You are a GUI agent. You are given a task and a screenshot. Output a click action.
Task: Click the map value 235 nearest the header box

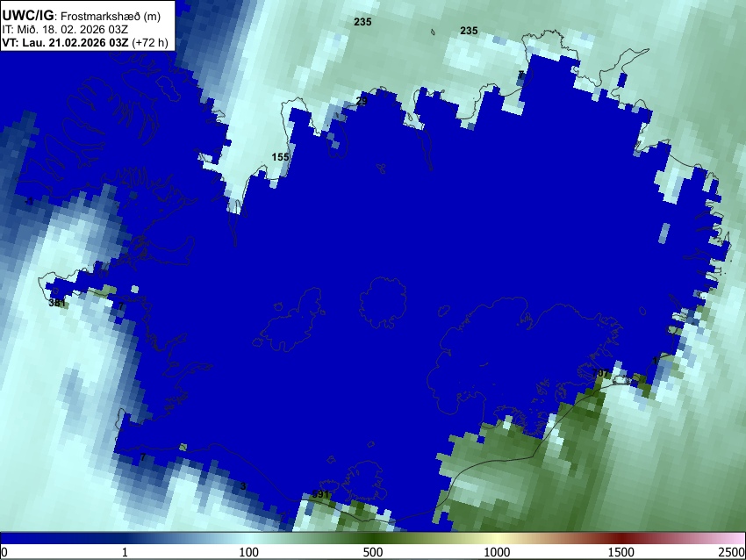point(362,22)
